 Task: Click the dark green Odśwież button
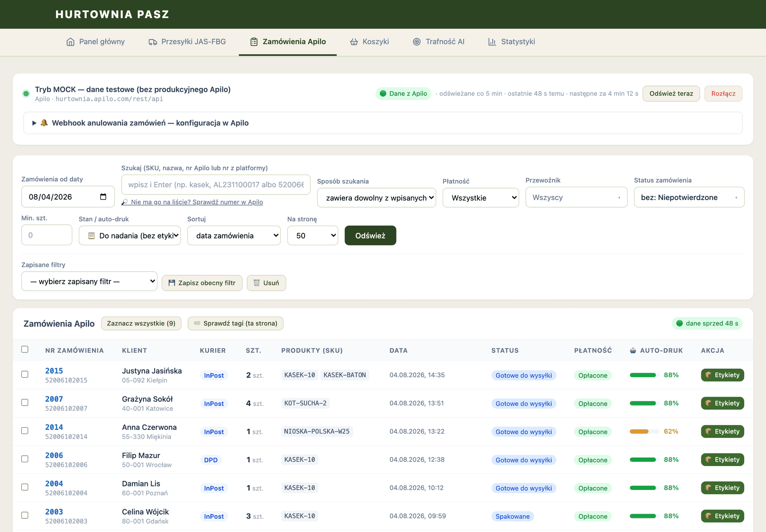point(370,235)
